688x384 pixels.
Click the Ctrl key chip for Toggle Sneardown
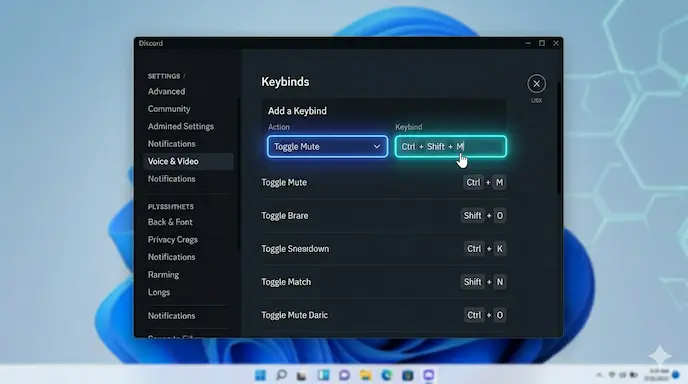click(474, 249)
